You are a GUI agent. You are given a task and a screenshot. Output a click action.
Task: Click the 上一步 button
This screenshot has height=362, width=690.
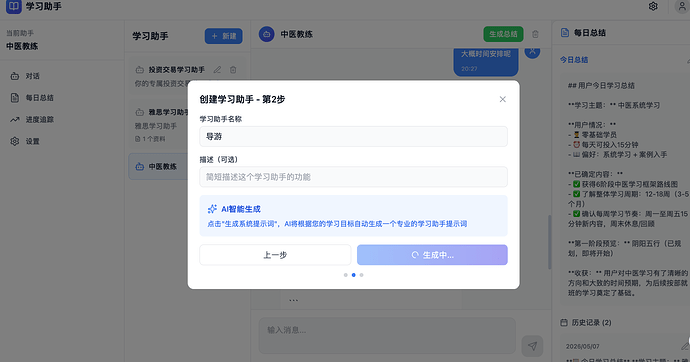pyautogui.click(x=275, y=255)
